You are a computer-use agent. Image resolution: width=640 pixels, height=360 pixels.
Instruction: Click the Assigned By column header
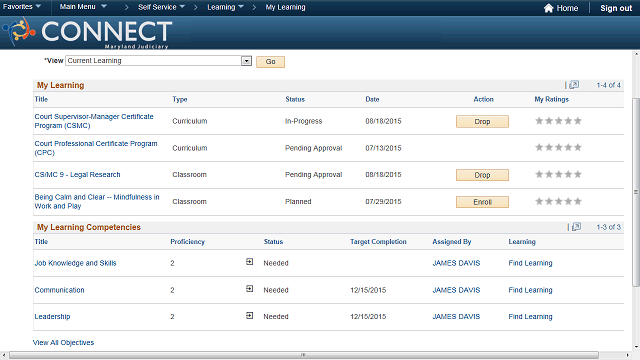point(452,242)
